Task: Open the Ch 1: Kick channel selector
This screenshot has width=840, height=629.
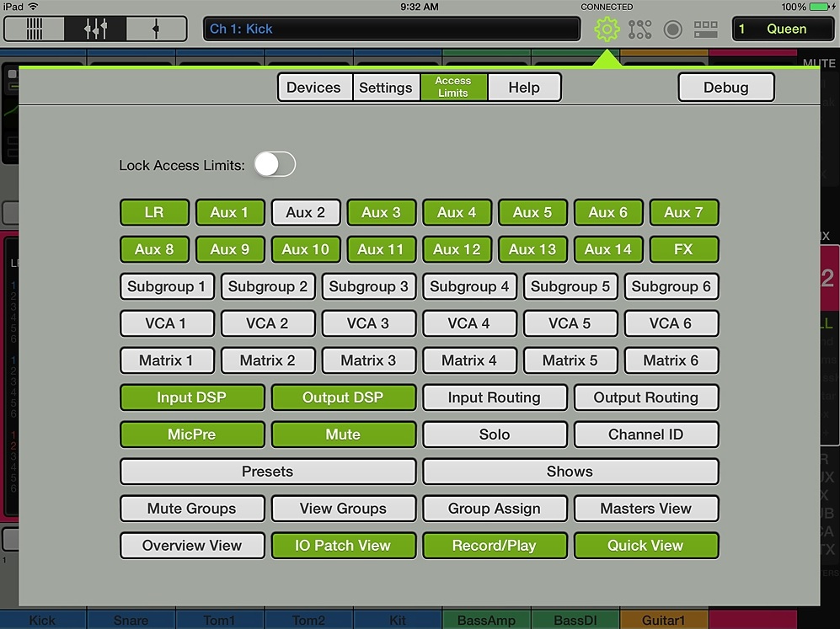Action: click(x=391, y=29)
